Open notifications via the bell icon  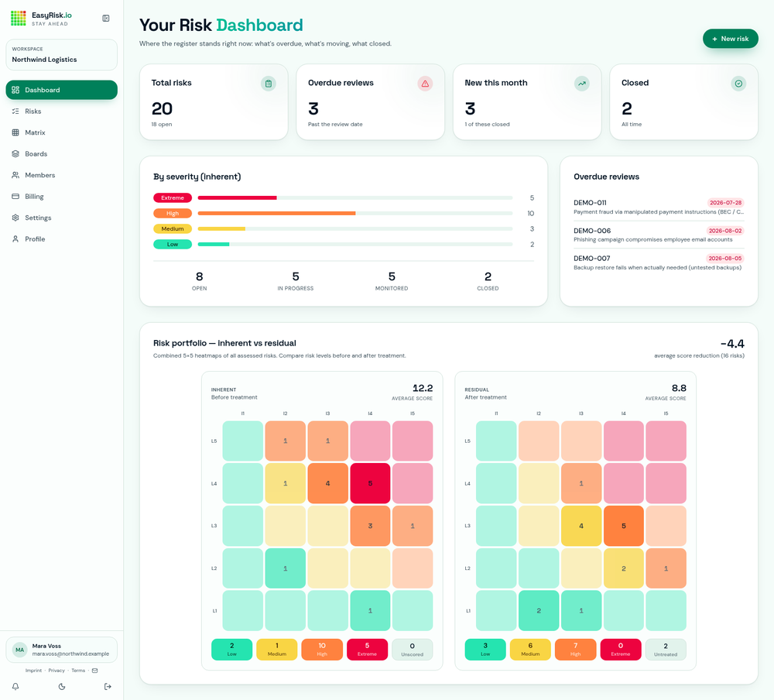tap(15, 686)
